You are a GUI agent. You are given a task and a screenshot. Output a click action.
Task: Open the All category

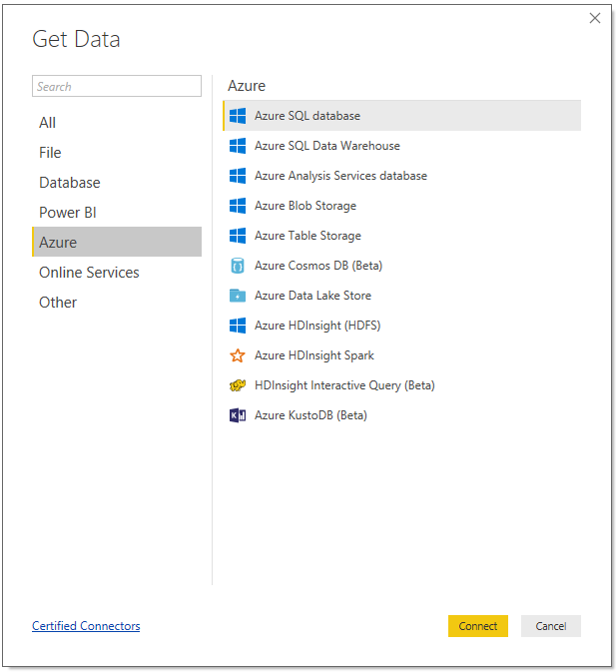click(x=117, y=123)
